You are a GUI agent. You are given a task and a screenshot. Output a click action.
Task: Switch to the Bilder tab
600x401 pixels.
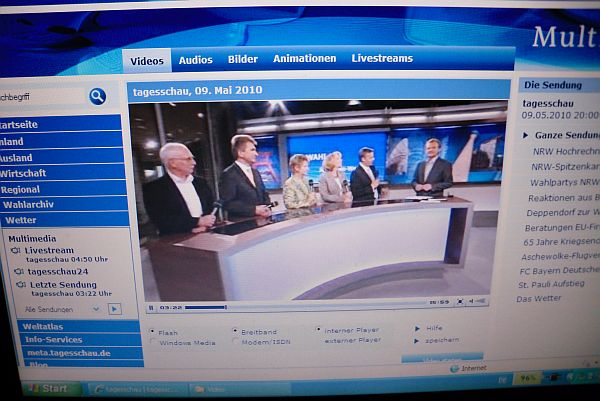243,59
